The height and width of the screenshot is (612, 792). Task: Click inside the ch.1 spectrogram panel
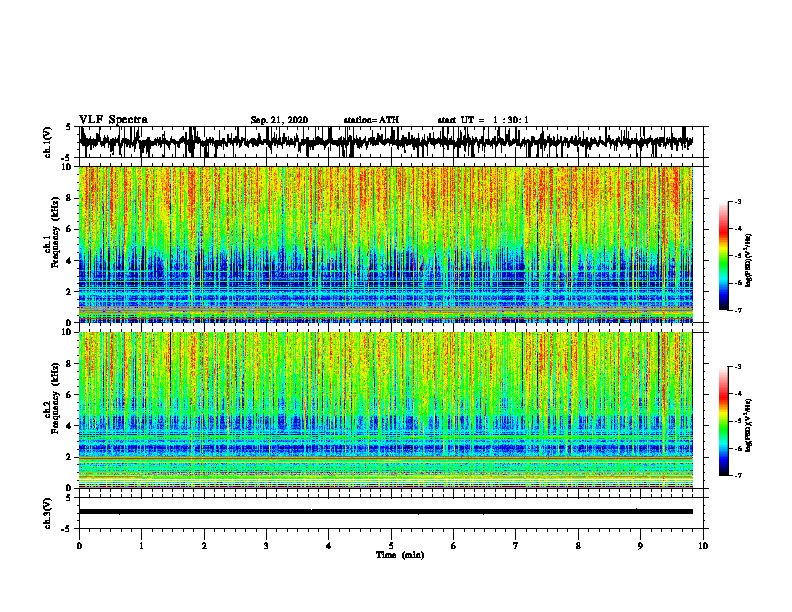(386, 244)
